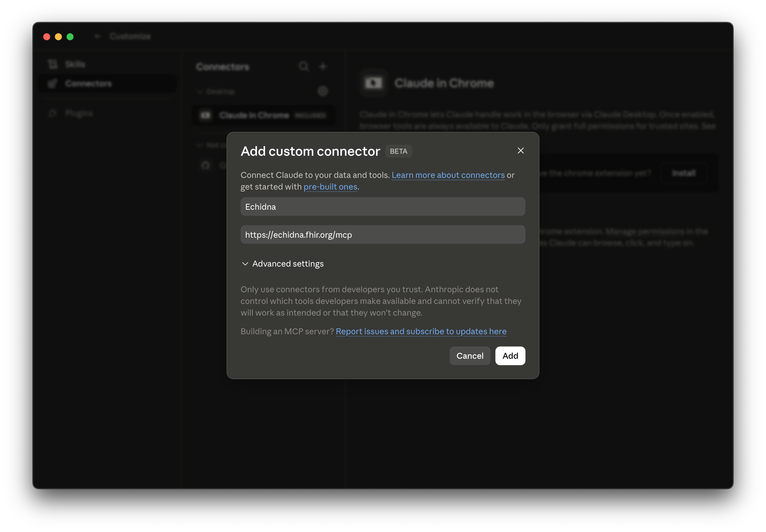Click the macOS green fullscreen button
This screenshot has height=532, width=766.
click(x=70, y=37)
